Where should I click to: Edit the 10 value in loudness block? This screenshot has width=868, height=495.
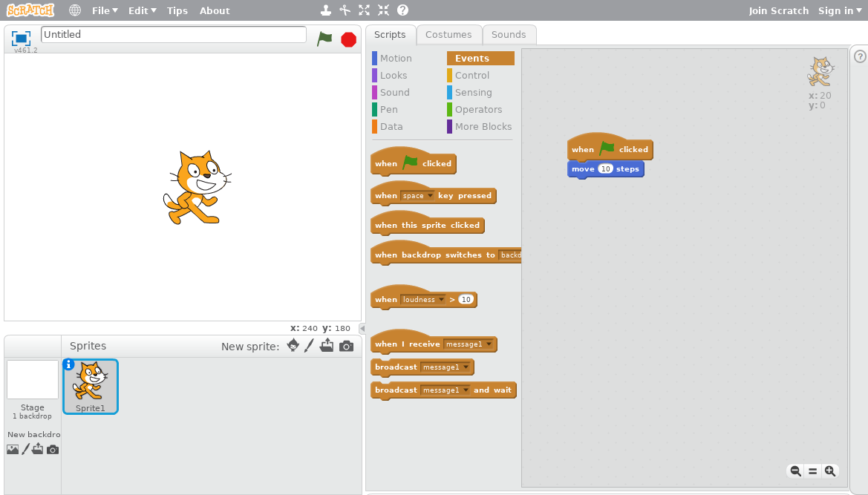pos(466,300)
